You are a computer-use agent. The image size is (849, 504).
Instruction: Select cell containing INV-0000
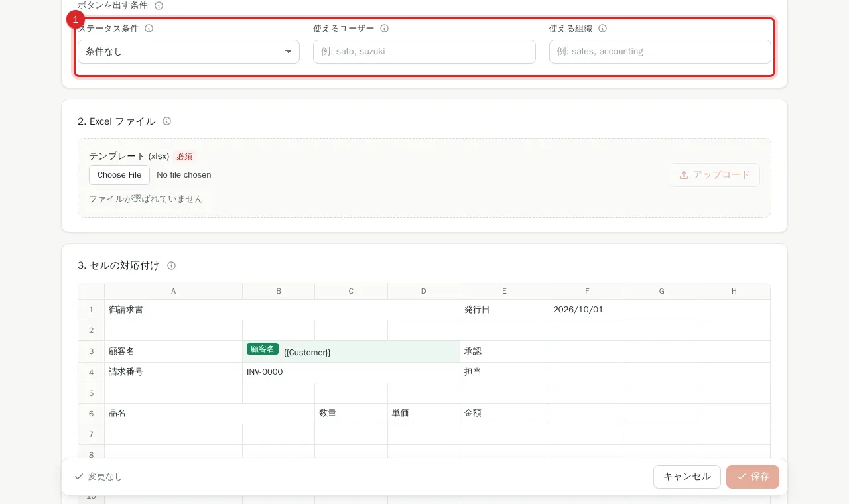[352, 372]
